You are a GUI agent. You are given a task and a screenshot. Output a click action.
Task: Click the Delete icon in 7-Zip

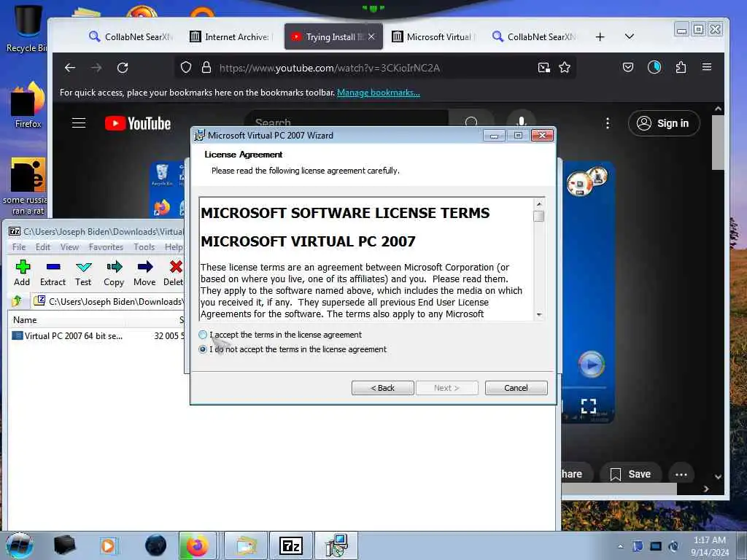click(174, 273)
